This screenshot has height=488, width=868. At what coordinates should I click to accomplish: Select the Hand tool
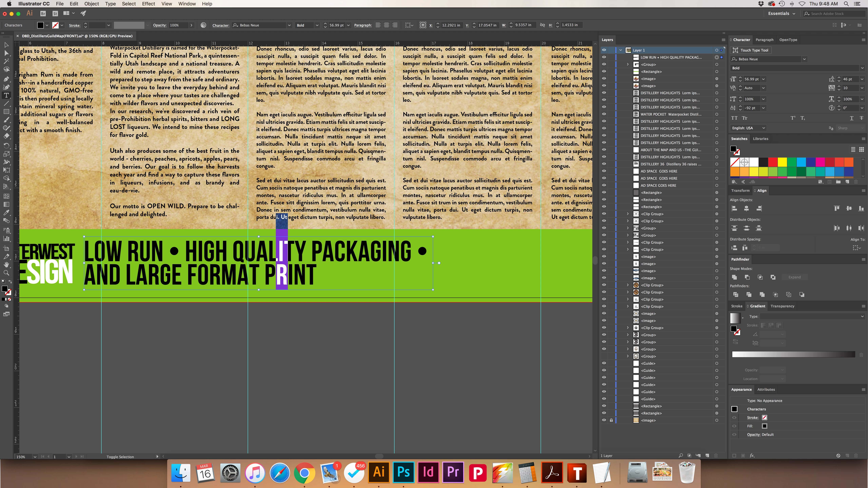point(6,265)
